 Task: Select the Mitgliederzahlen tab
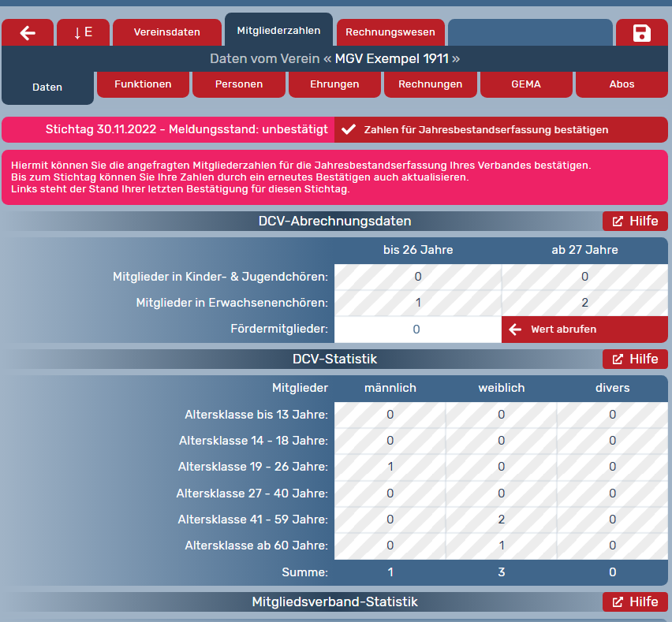pos(278,31)
